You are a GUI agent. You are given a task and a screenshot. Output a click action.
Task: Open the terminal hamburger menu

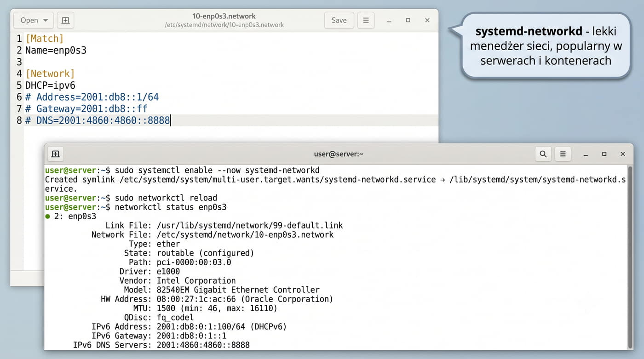point(563,154)
